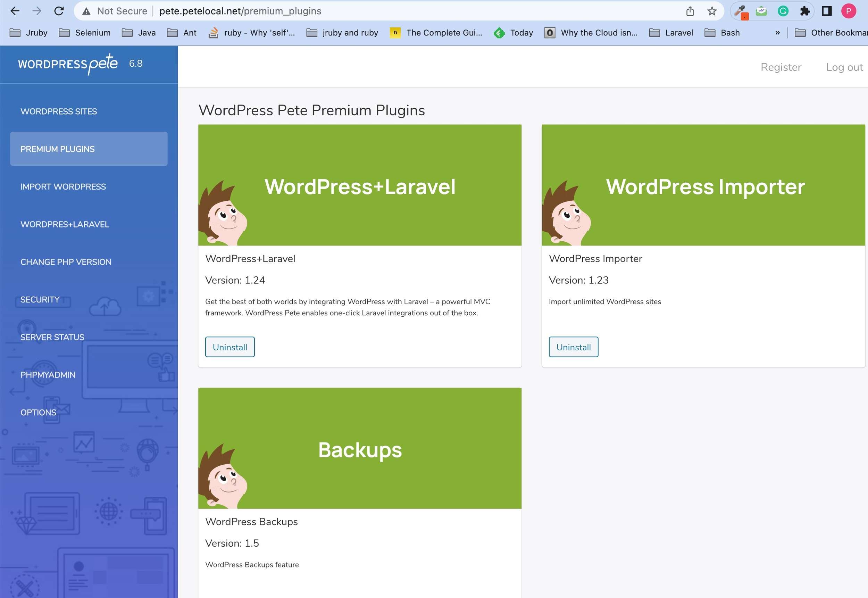Image resolution: width=868 pixels, height=598 pixels.
Task: Click the Grammarly extension icon
Action: pos(783,11)
